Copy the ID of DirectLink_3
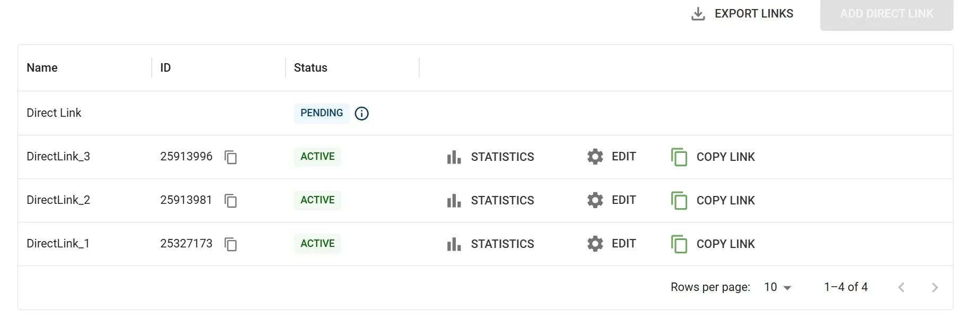The height and width of the screenshot is (317, 980). (230, 157)
